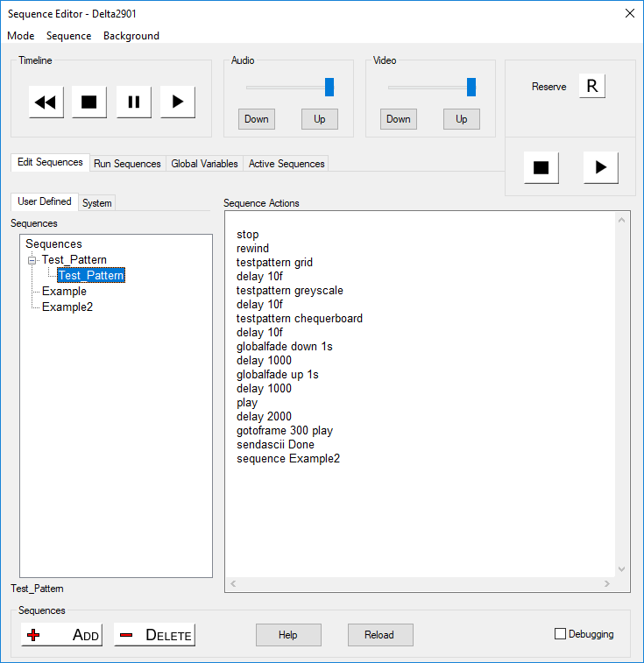Click the scroll down arrow in Sequence Actions

(621, 569)
